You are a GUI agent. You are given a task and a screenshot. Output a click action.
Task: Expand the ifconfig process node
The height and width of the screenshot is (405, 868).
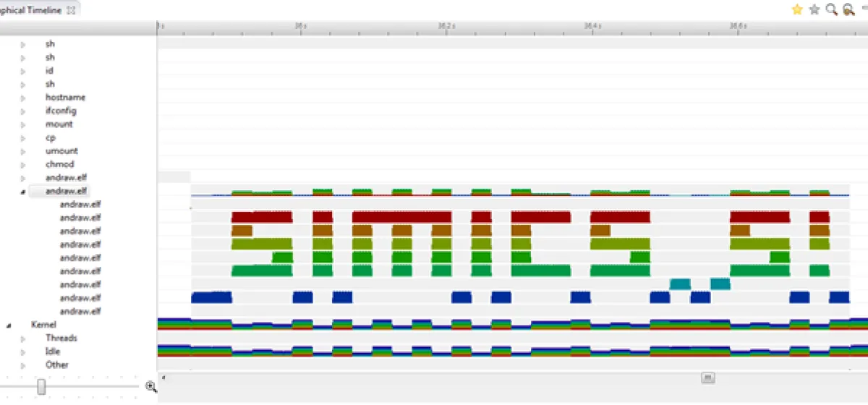pos(23,111)
